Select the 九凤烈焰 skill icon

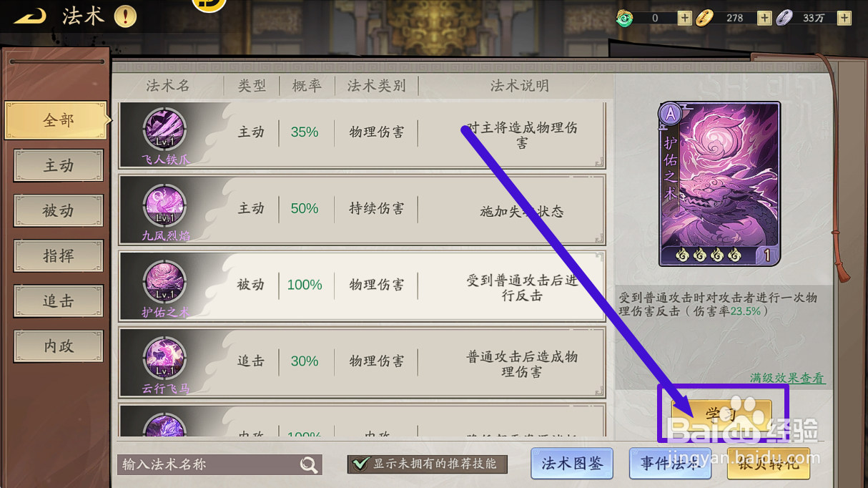(165, 205)
